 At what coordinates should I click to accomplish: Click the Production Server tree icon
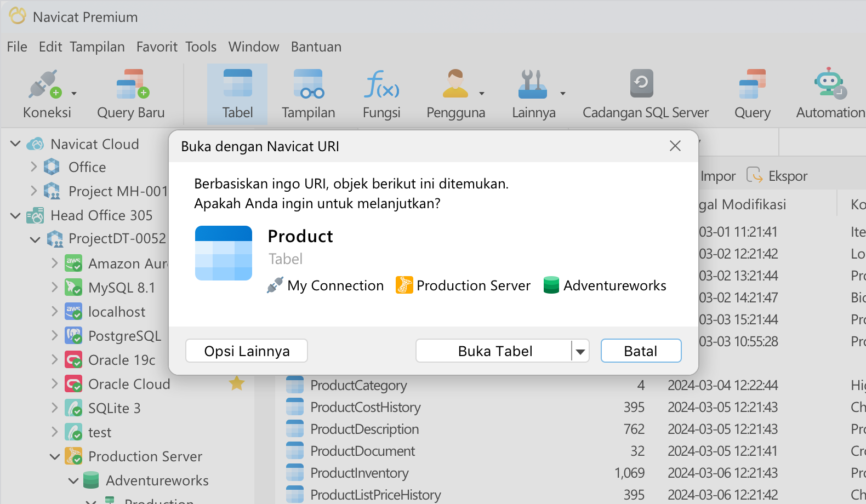tap(73, 456)
